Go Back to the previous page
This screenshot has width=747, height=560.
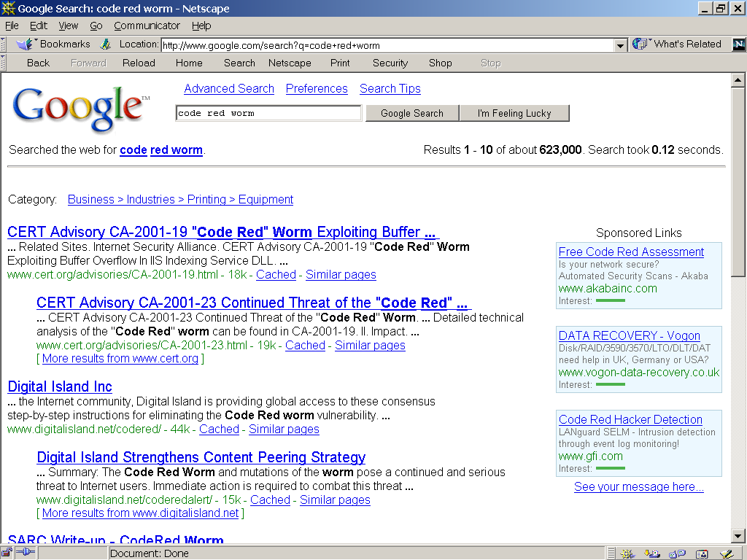coord(38,63)
